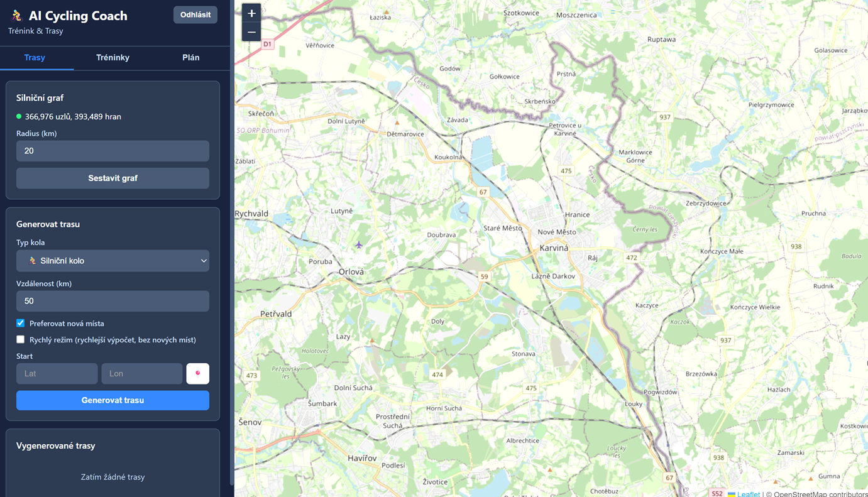Click the 'Havířov' label on the map
The image size is (868, 497).
click(362, 458)
